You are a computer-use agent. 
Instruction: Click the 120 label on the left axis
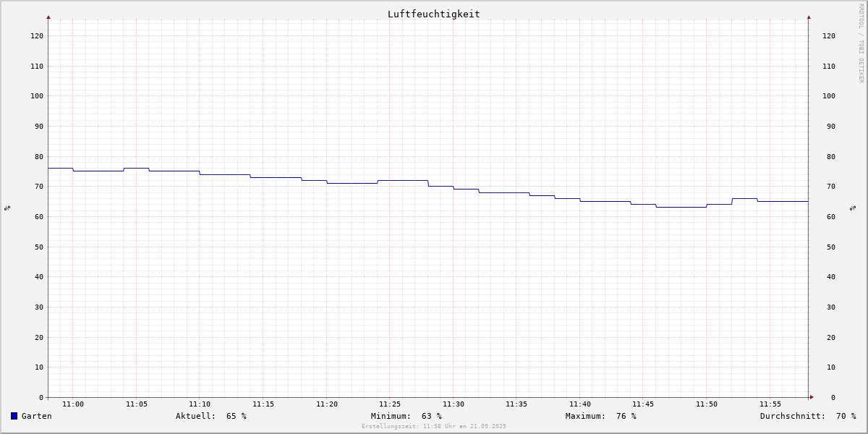pos(37,35)
